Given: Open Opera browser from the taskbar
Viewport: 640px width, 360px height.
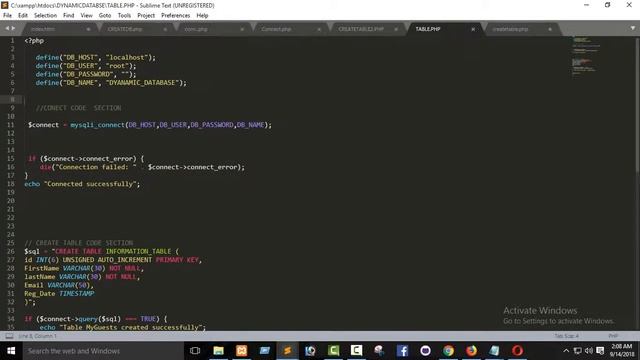Looking at the screenshot, I should tap(517, 351).
